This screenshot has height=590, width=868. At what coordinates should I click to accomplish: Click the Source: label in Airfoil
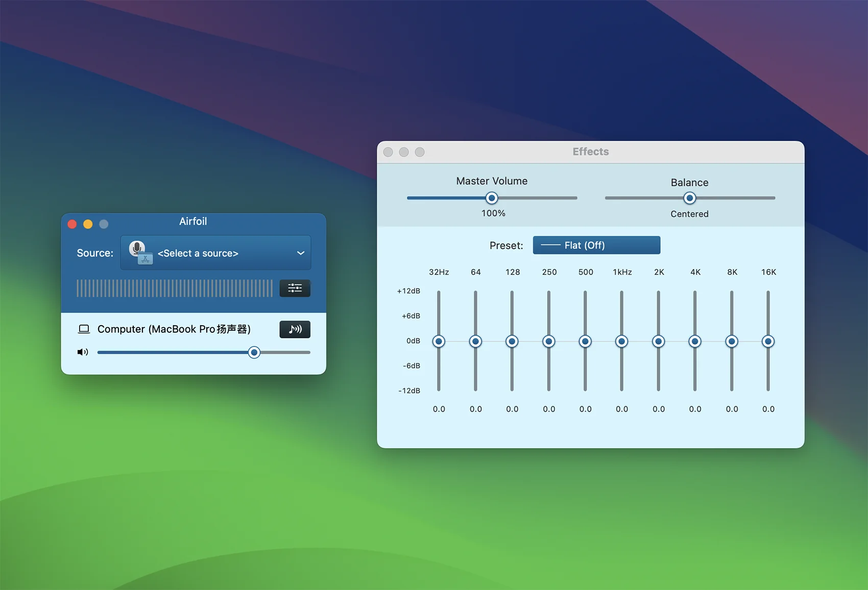click(95, 253)
